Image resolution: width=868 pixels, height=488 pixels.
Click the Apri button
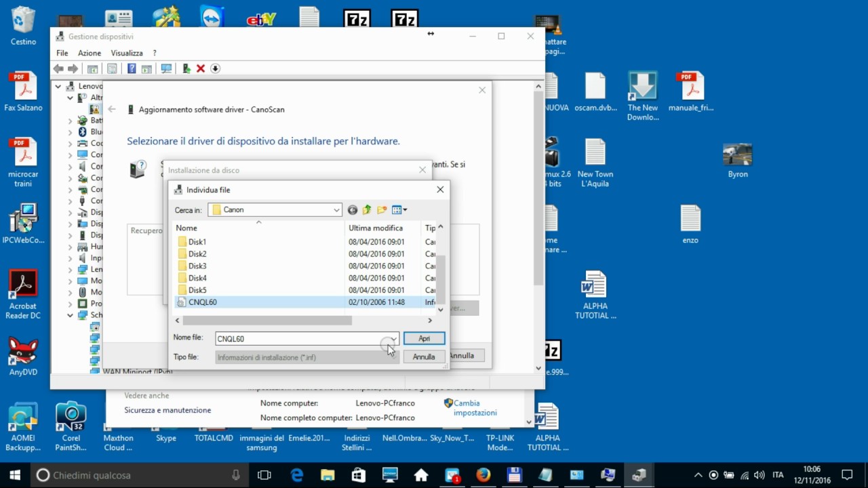click(424, 338)
